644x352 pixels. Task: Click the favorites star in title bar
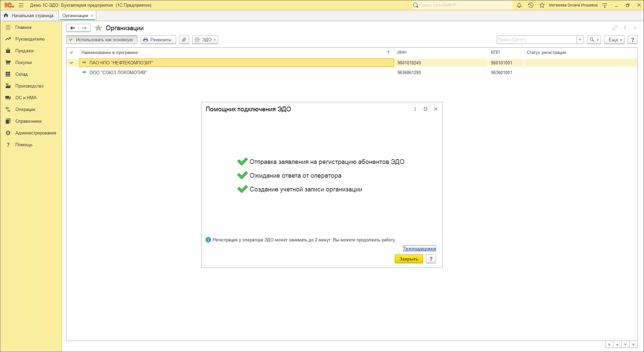pyautogui.click(x=542, y=5)
